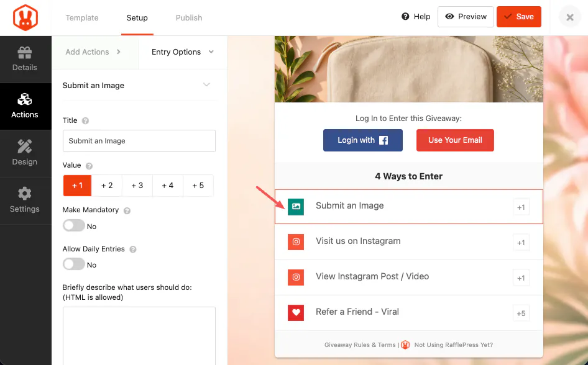Select the Submit an Image entry row

pos(409,207)
